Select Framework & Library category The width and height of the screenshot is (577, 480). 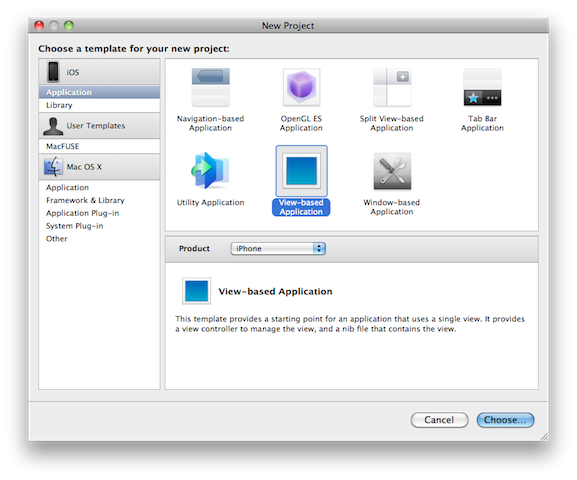pyautogui.click(x=85, y=200)
